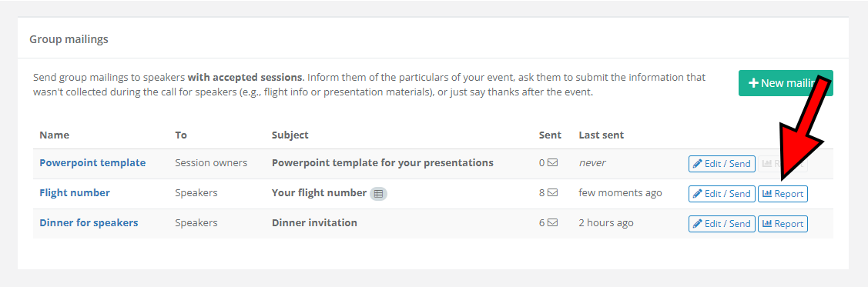Image resolution: width=868 pixels, height=287 pixels.
Task: Edit / Send the Flight number mailing
Action: [x=722, y=194]
